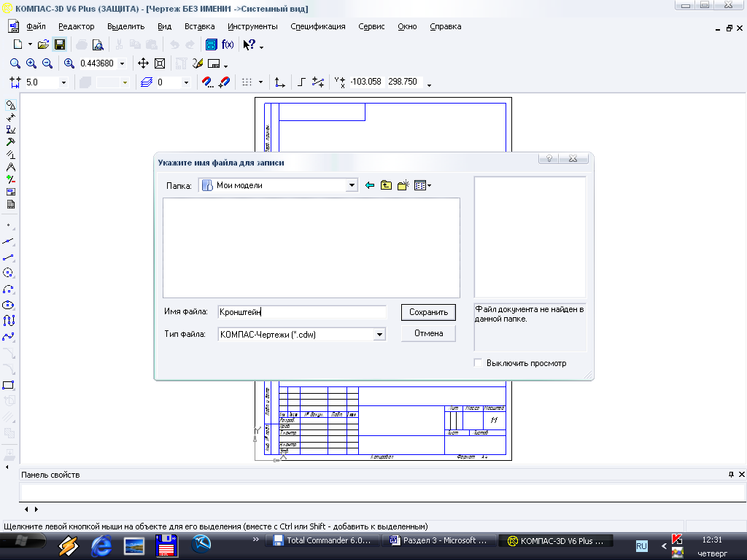747x560 pixels.
Task: Select the Rectangle tool in sidebar
Action: (x=9, y=385)
